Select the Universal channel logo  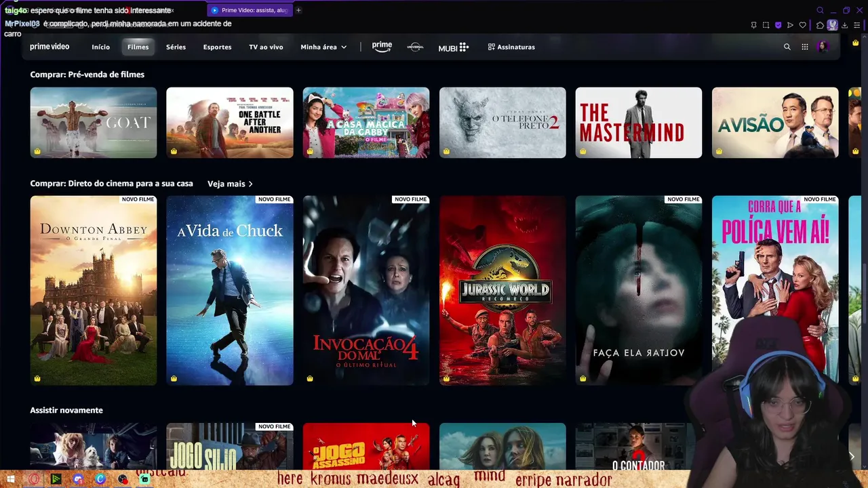[415, 47]
